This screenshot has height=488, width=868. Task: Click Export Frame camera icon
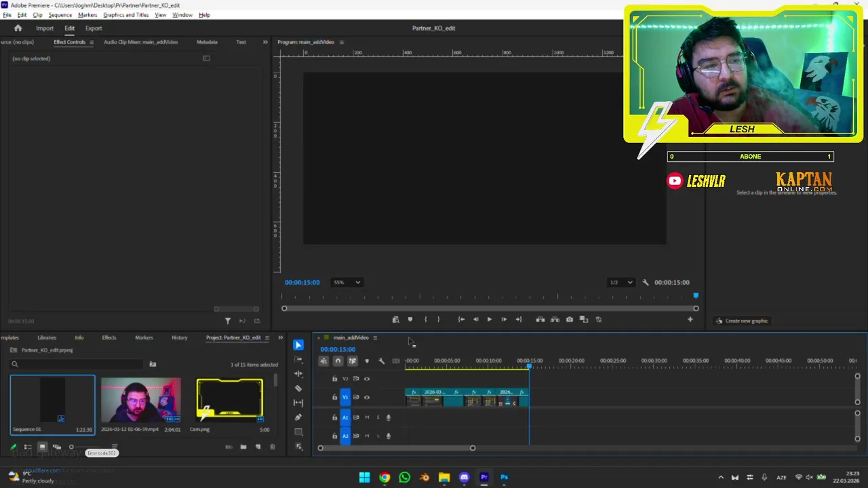click(x=570, y=319)
